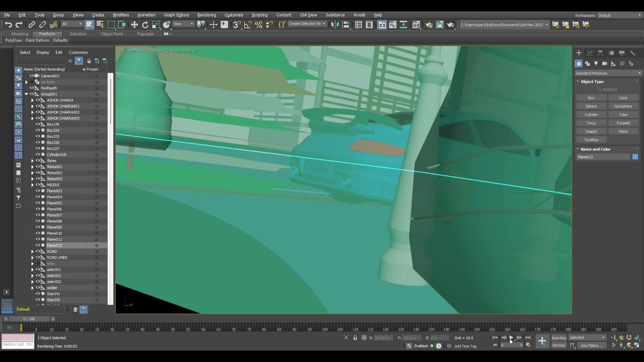Open the Select by Name dialog
Viewport: 644px width, 362px height.
click(x=100, y=24)
